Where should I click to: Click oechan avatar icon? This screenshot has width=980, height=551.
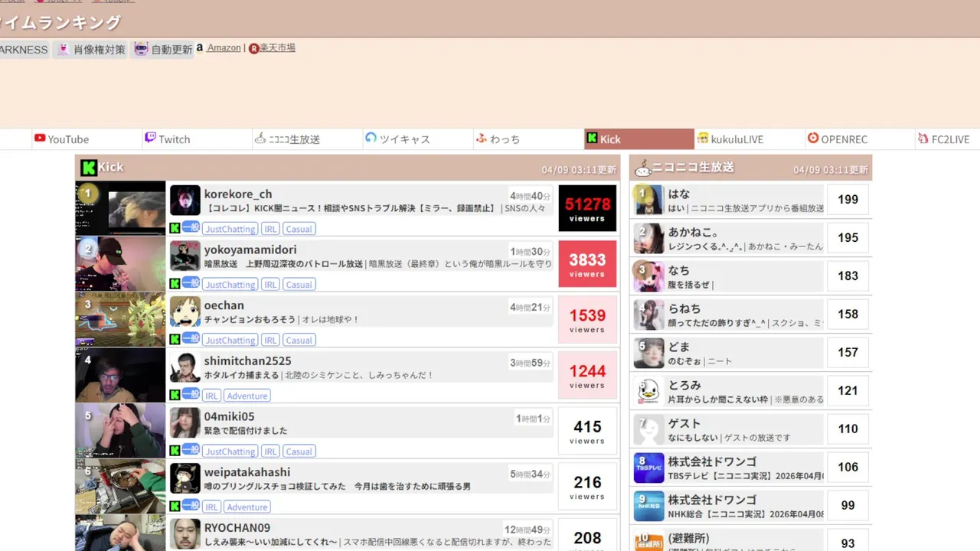185,312
